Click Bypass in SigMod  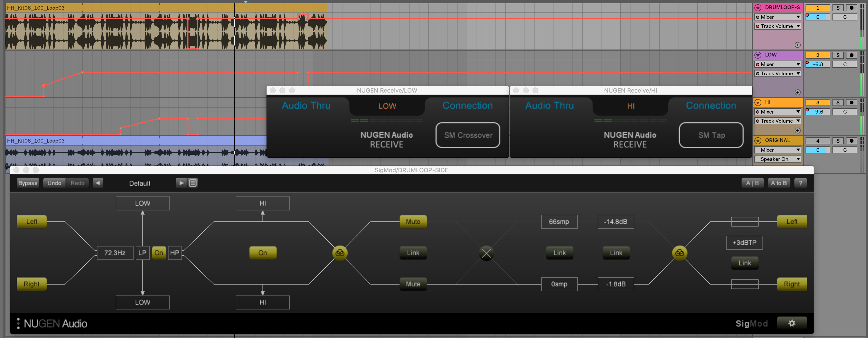click(28, 183)
